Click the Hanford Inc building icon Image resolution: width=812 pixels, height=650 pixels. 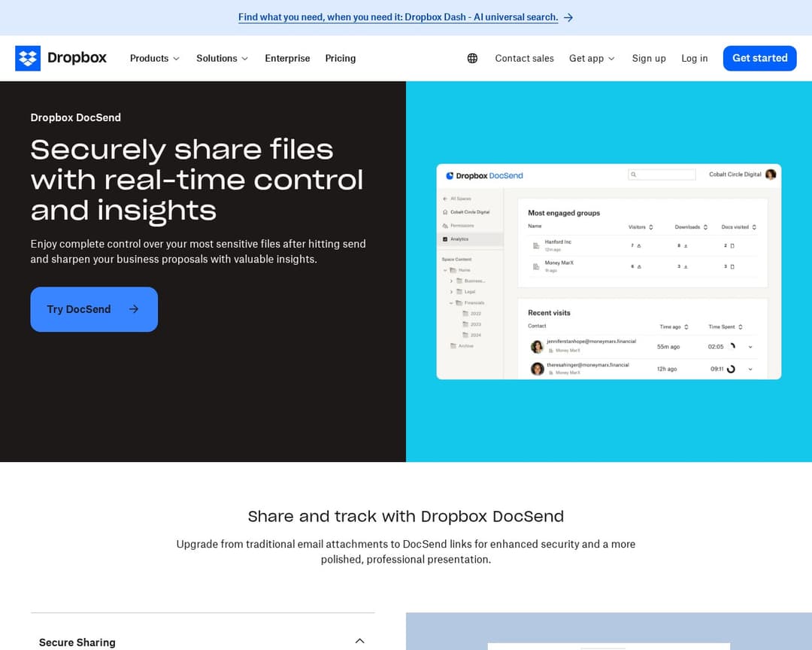tap(536, 246)
